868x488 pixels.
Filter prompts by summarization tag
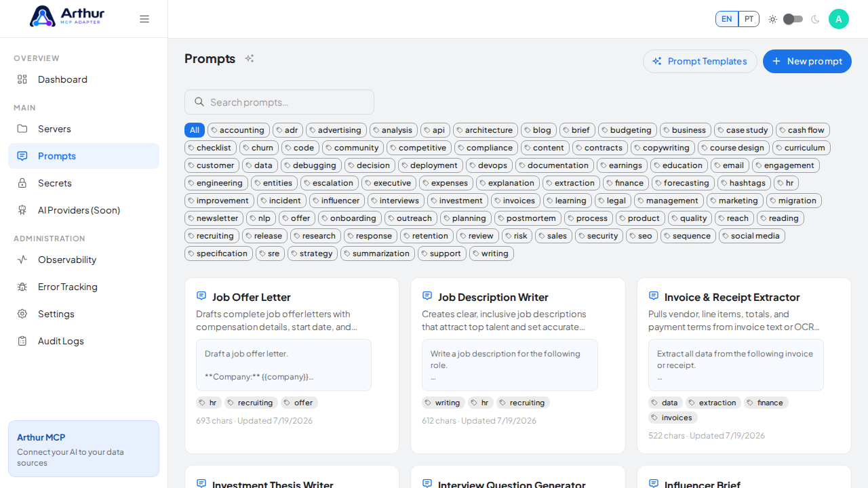click(378, 253)
